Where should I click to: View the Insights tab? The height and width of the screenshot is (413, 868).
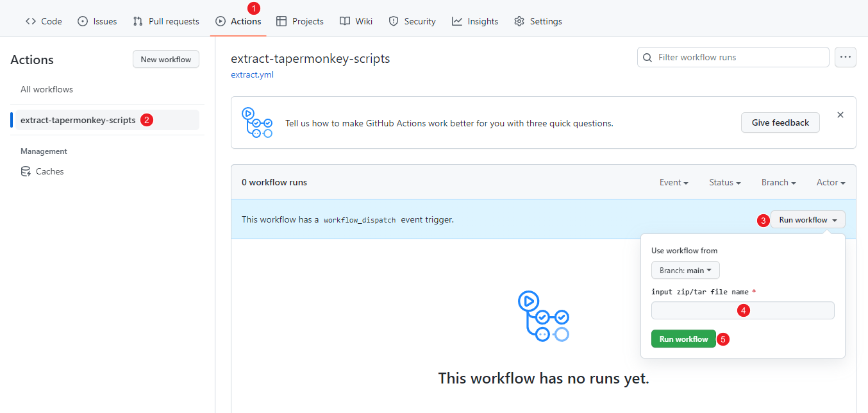tap(475, 21)
